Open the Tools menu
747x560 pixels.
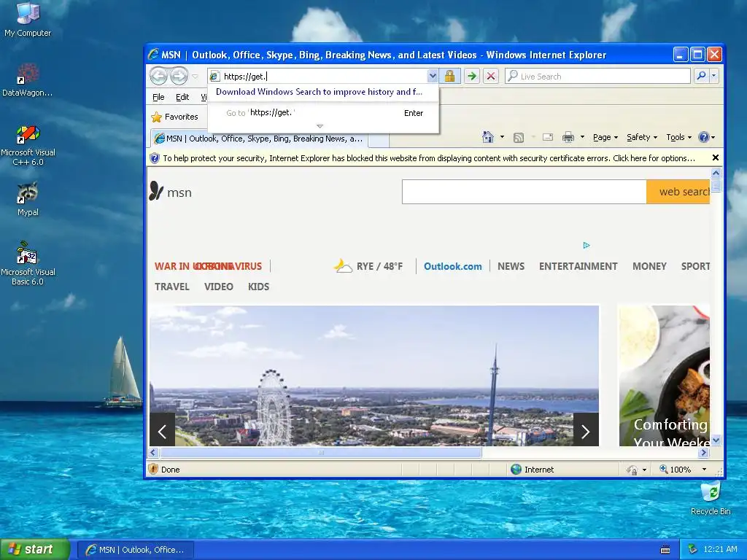[678, 137]
